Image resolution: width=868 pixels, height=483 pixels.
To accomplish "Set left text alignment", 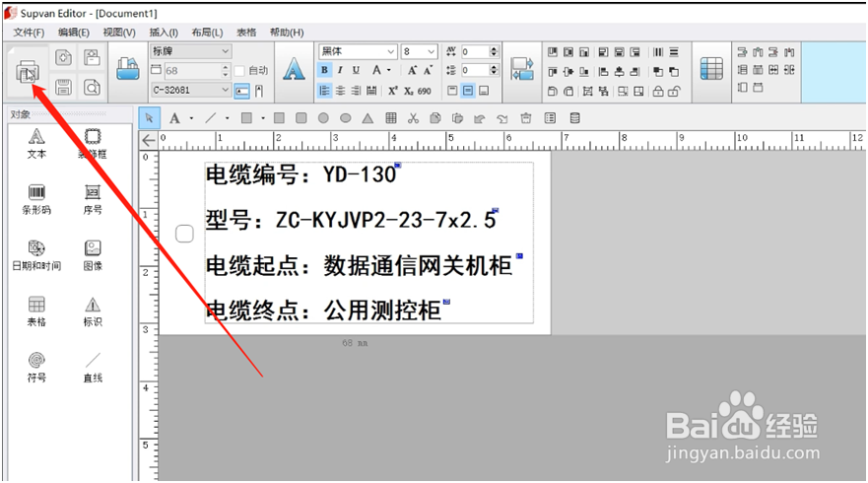I will [x=324, y=91].
